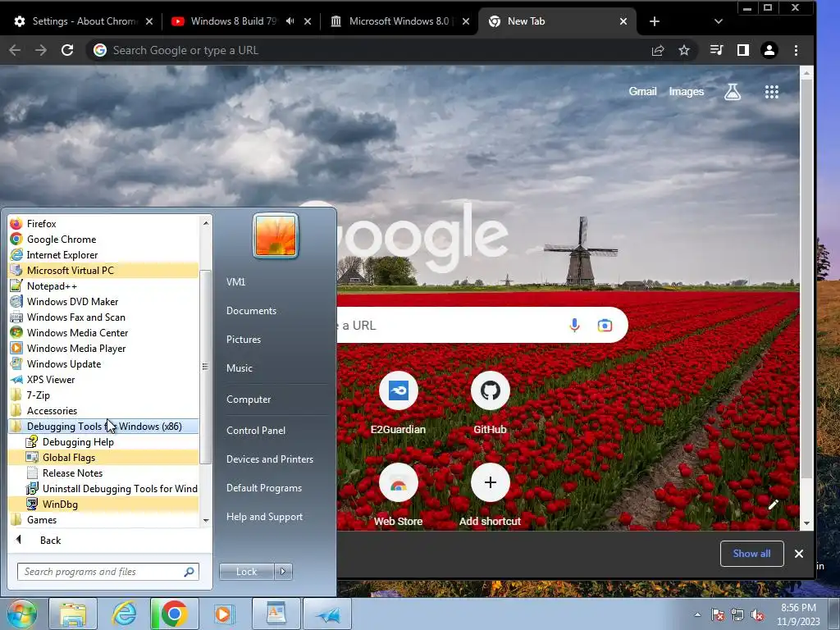
Task: Open Chrome media controls icon
Action: pos(716,50)
